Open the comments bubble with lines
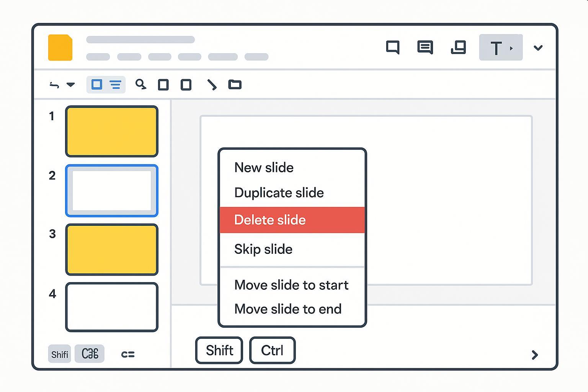The height and width of the screenshot is (392, 588). (425, 47)
